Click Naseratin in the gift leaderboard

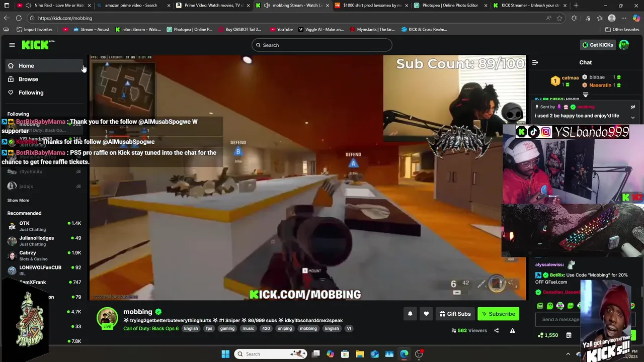(600, 85)
